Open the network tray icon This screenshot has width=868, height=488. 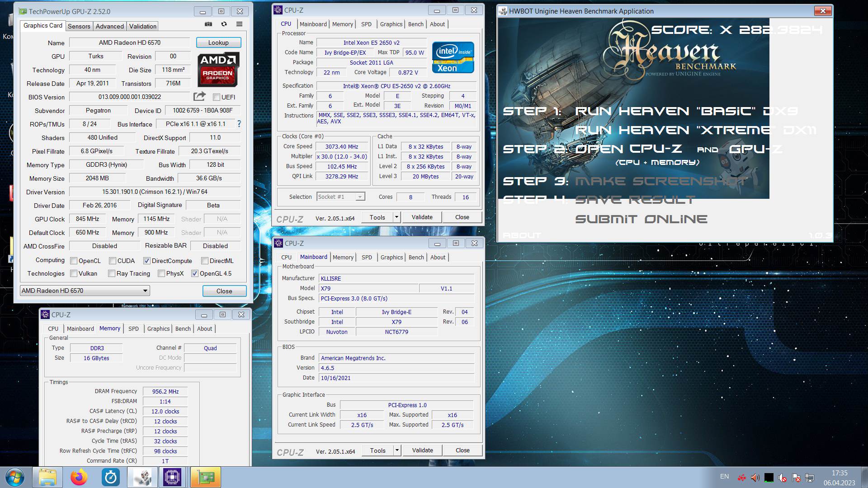coord(810,478)
